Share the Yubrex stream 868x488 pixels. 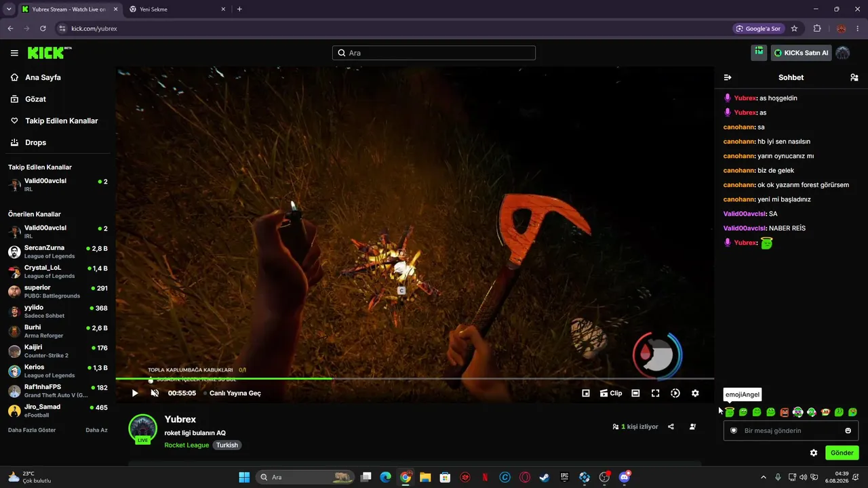[x=671, y=427]
